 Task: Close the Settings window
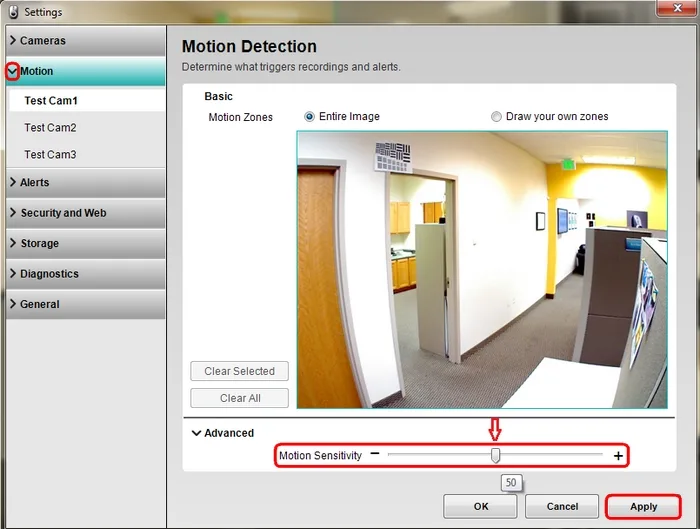[x=677, y=8]
